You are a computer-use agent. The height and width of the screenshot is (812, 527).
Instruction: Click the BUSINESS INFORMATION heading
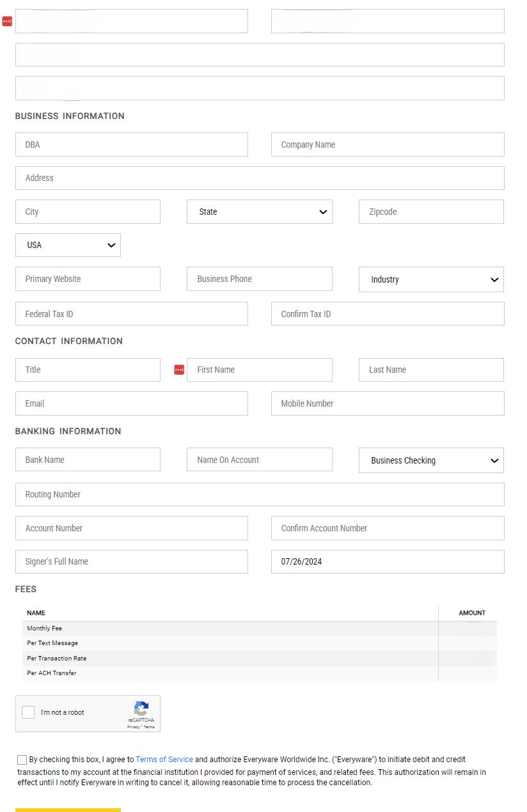click(x=70, y=116)
